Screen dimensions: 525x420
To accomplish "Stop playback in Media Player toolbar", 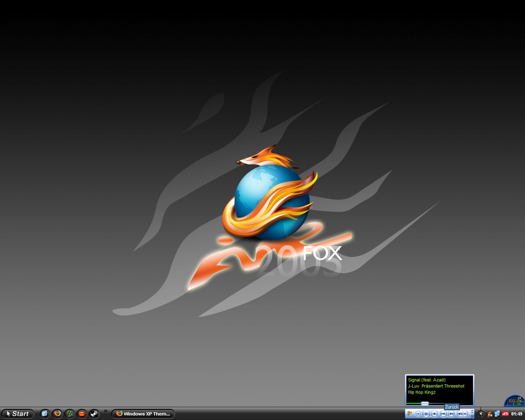I will (x=434, y=414).
